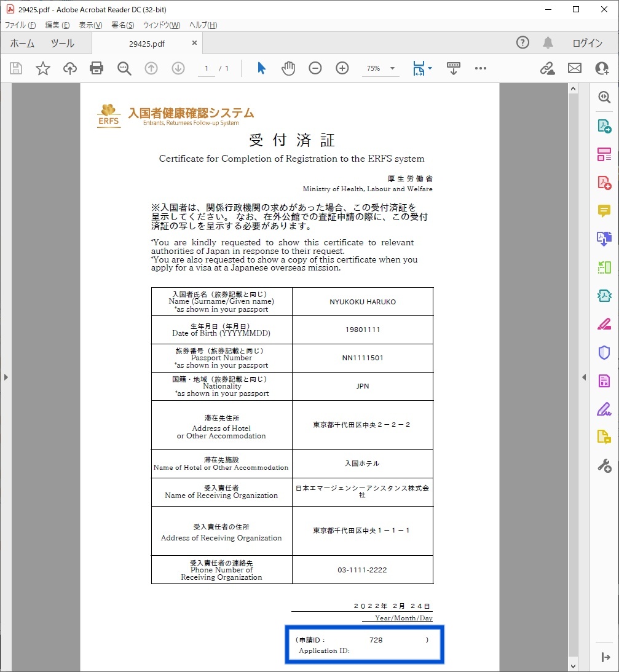Enable fit-to-width page view
619x672 pixels.
[x=419, y=68]
